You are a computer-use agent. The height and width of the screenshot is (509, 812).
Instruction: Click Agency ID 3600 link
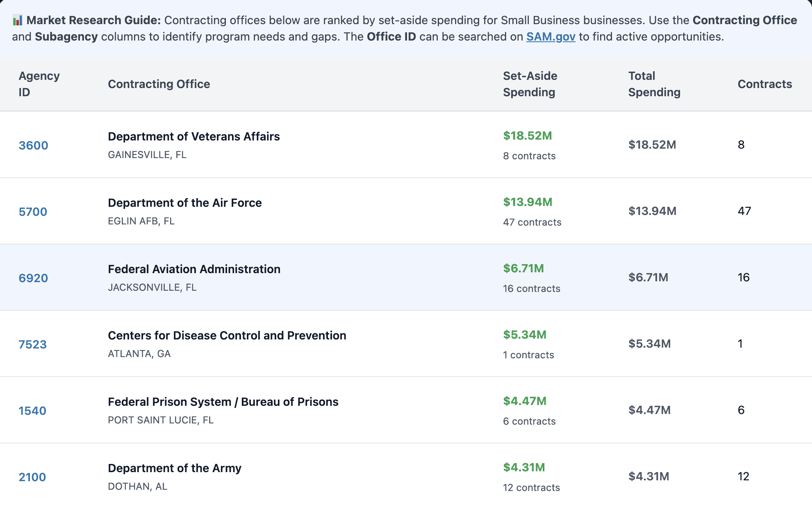33,145
